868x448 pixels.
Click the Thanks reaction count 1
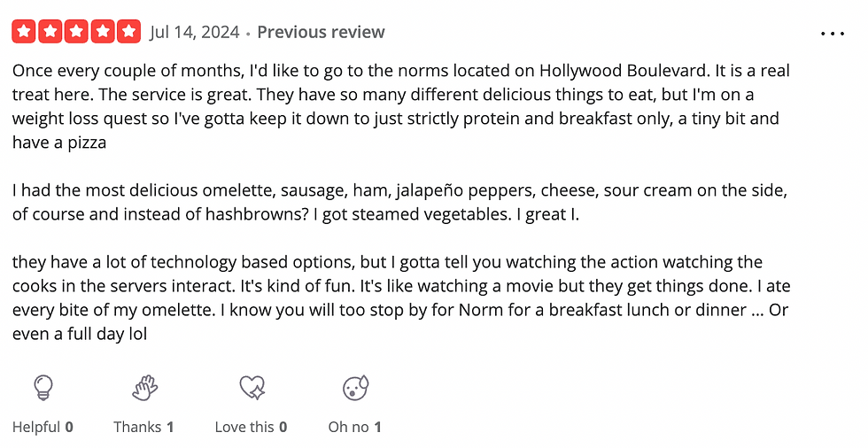point(170,427)
